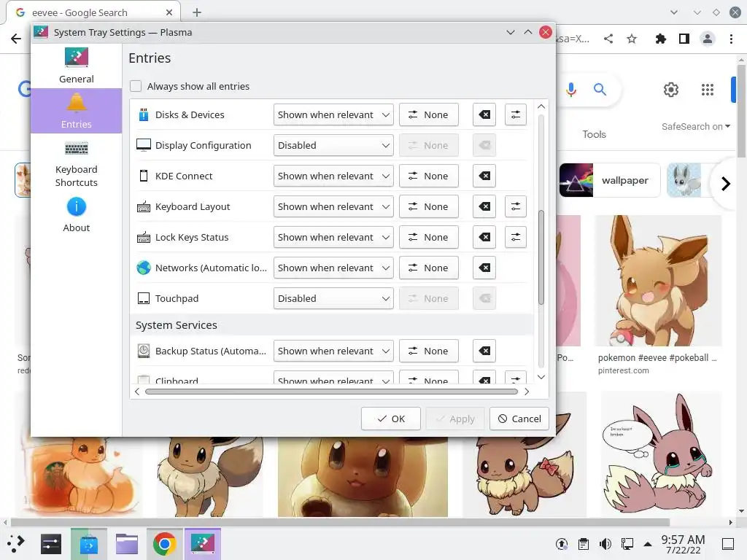
Task: Confirm settings with OK button
Action: pos(391,419)
